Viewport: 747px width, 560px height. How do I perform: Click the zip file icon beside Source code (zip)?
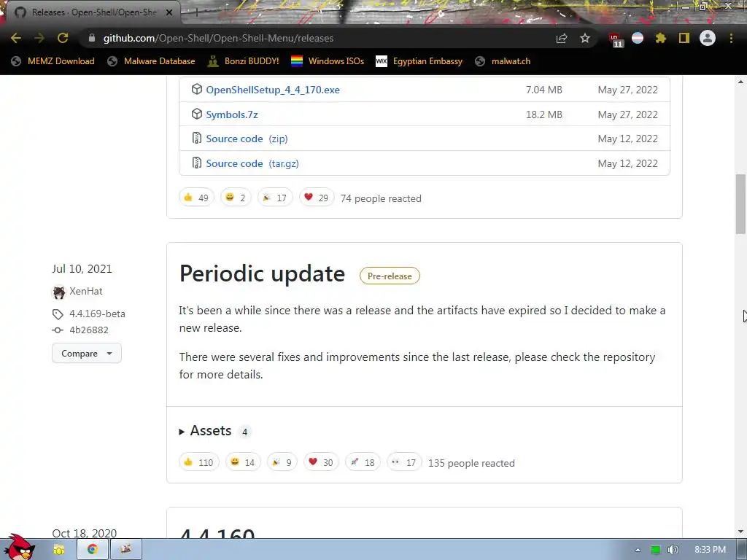click(197, 138)
